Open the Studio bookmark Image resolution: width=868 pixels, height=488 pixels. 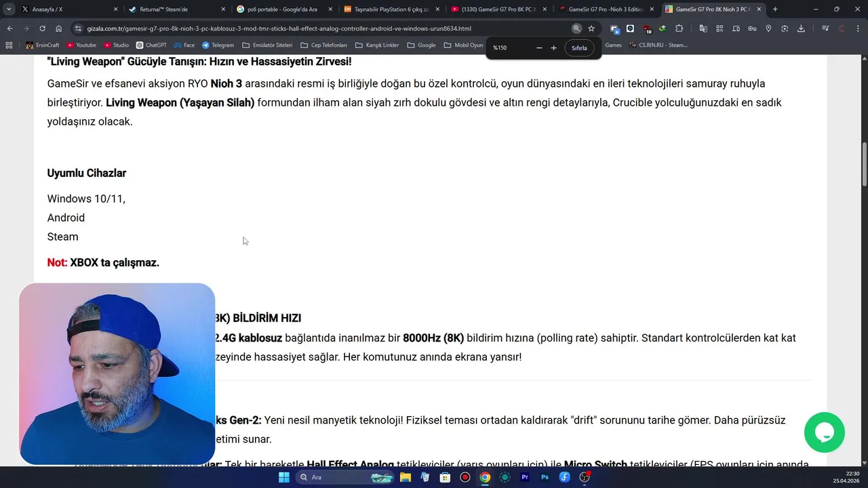point(117,45)
